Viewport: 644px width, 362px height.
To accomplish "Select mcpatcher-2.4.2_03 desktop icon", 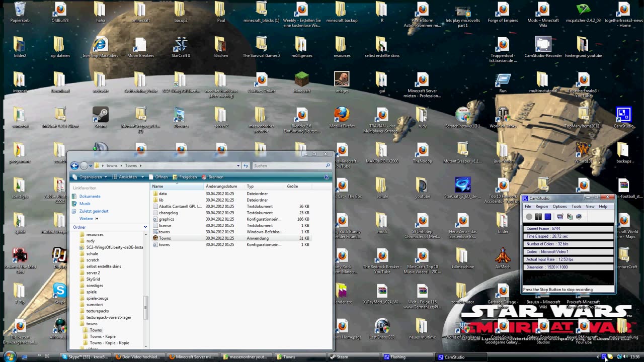I will click(x=583, y=13).
